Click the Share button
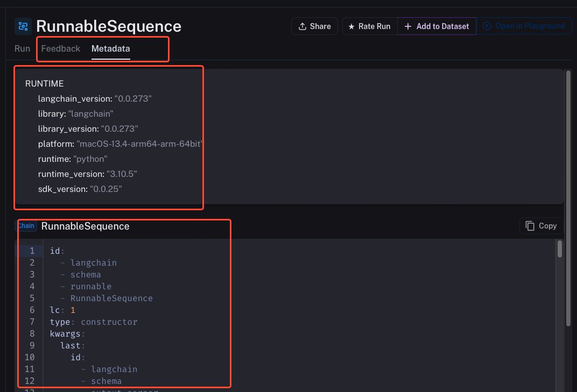 coord(314,26)
